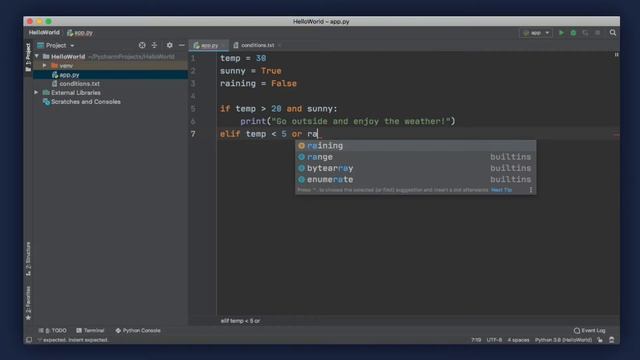The width and height of the screenshot is (640, 360).
Task: Collapse the HelloWorld project root
Action: 37,56
